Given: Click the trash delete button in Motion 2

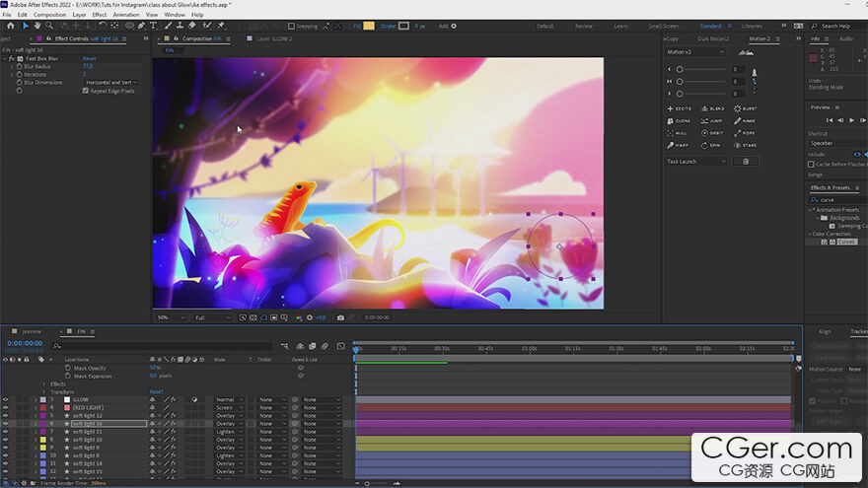Looking at the screenshot, I should click(746, 162).
